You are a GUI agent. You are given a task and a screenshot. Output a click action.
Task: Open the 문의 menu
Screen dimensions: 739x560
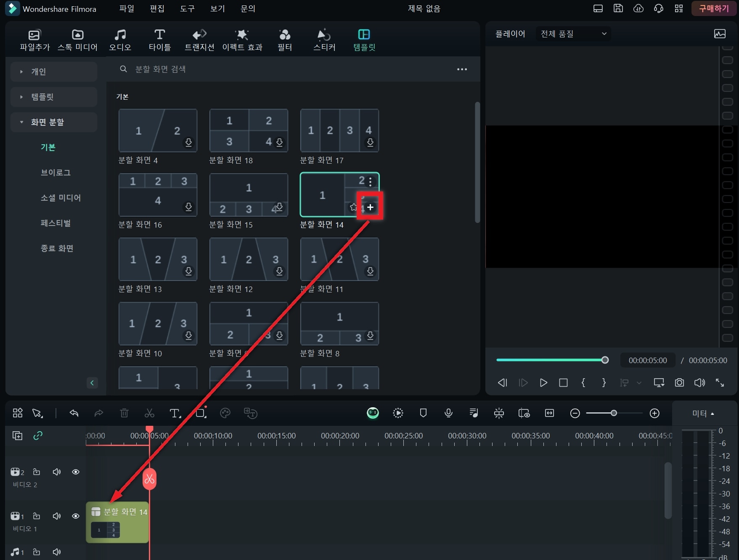(248, 8)
